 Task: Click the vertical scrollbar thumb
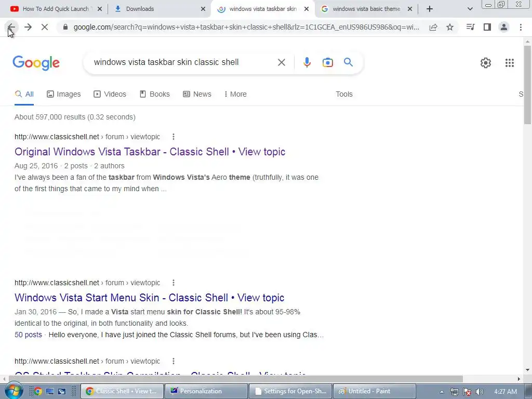coord(527,85)
